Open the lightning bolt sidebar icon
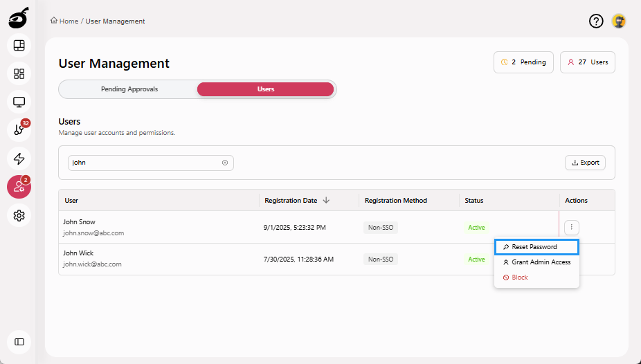Image resolution: width=641 pixels, height=364 pixels. click(19, 158)
